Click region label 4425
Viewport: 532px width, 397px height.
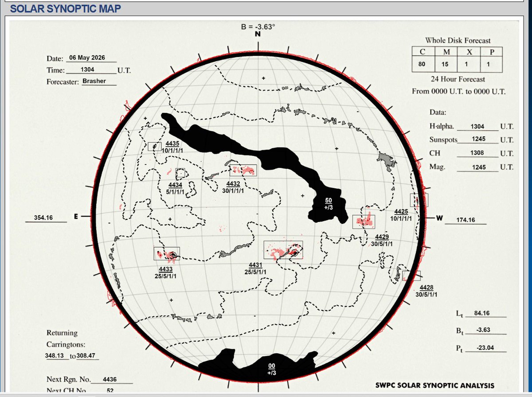pos(401,212)
